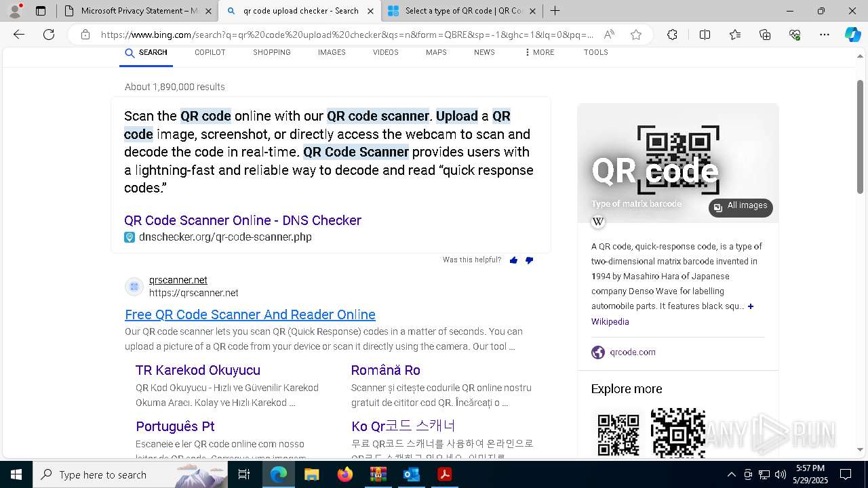Open the Extensions puzzle icon

coord(672,35)
